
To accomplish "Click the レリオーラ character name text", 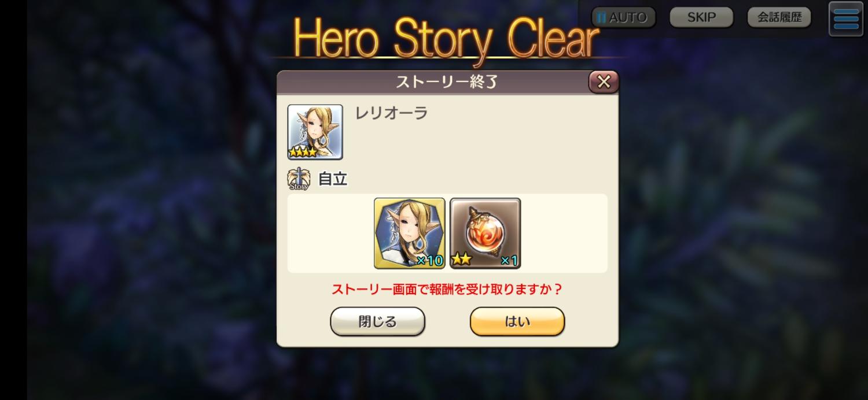I will pos(391,113).
